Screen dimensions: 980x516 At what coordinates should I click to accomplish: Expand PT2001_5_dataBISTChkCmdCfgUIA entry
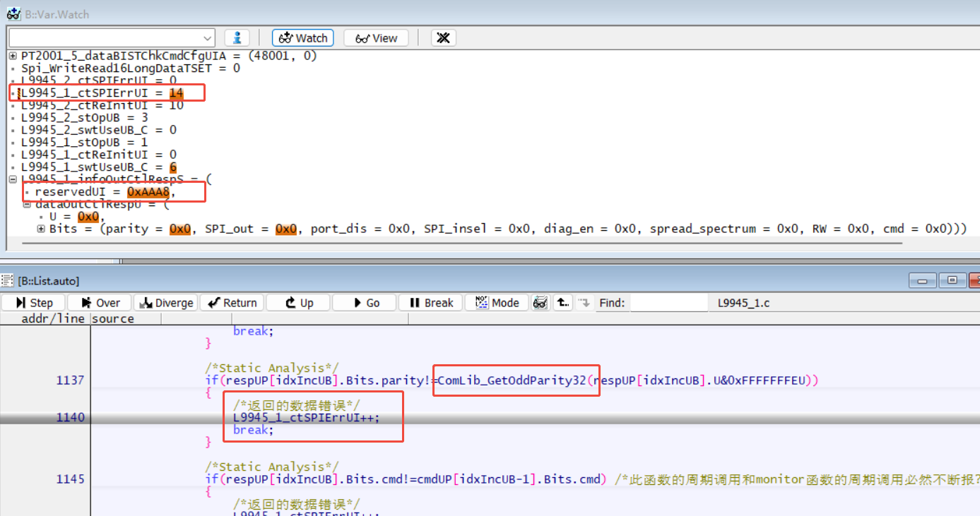pyautogui.click(x=13, y=56)
